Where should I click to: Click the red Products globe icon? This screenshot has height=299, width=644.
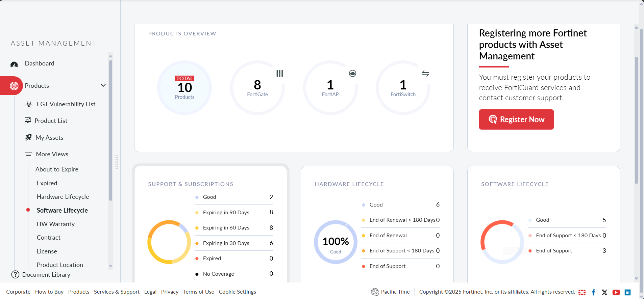[x=14, y=86]
